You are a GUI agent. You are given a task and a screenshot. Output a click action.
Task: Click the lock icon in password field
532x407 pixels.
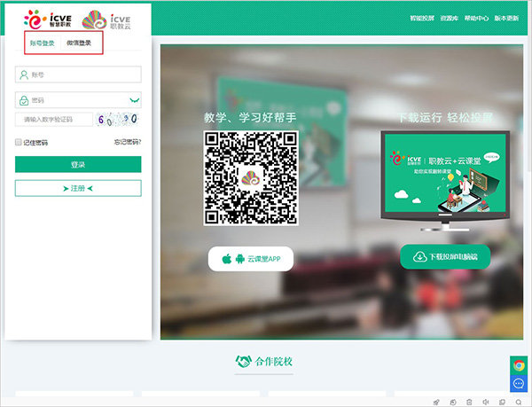point(24,100)
